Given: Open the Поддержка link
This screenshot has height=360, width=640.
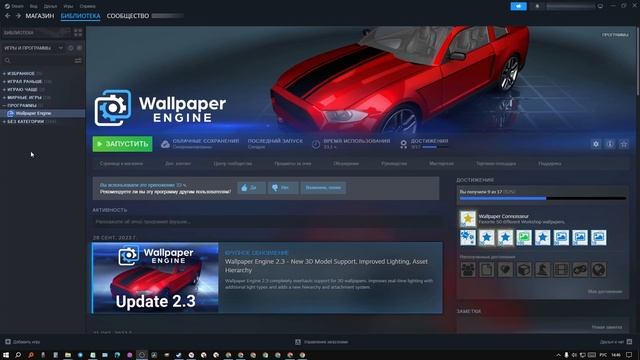Looking at the screenshot, I should point(549,164).
